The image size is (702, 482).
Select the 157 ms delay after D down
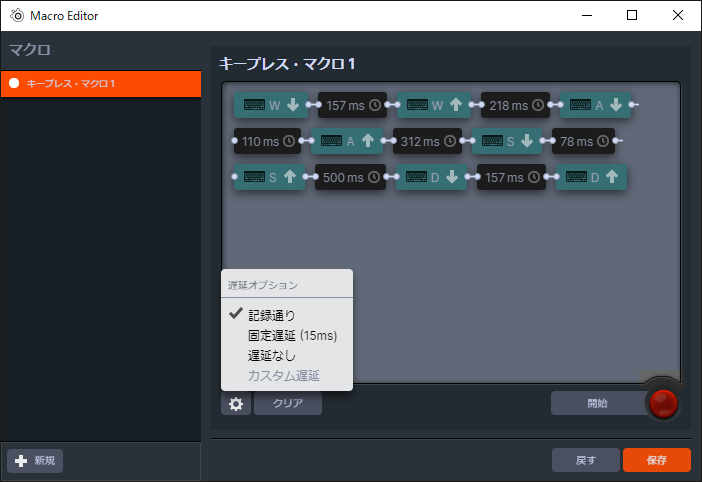pyautogui.click(x=511, y=177)
